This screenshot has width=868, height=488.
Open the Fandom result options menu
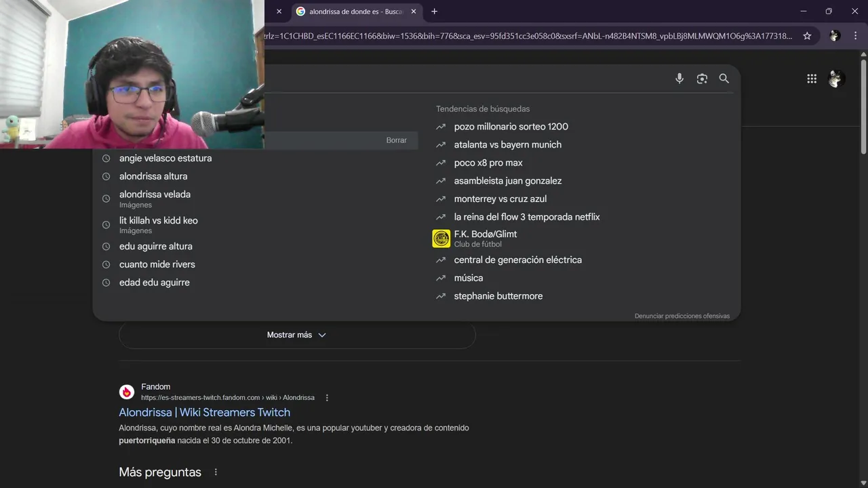(x=327, y=398)
